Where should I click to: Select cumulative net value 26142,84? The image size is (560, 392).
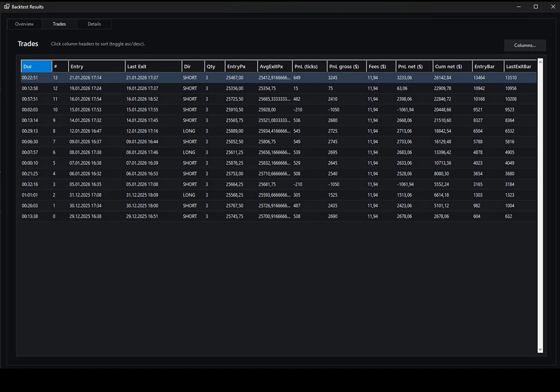pyautogui.click(x=442, y=77)
